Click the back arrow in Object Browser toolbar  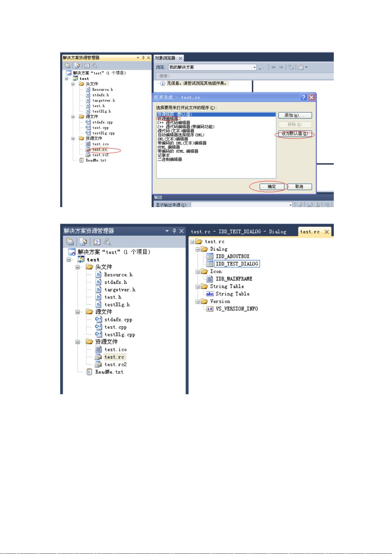[273, 67]
